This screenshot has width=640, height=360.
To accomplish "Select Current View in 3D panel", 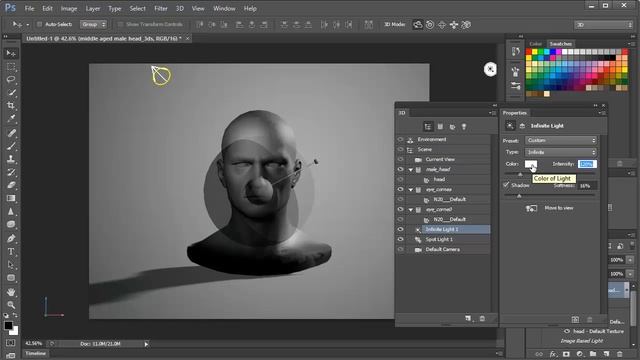I will click(440, 160).
